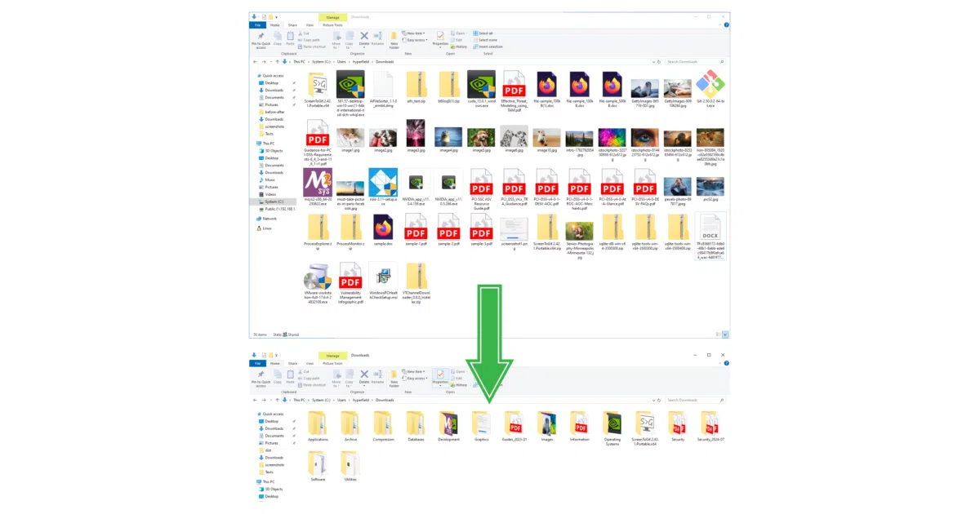Select the VMware-workstation-full exe file

pyautogui.click(x=318, y=283)
